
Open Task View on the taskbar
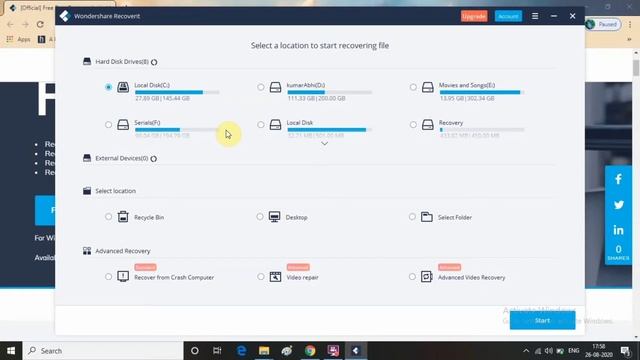pos(217,351)
